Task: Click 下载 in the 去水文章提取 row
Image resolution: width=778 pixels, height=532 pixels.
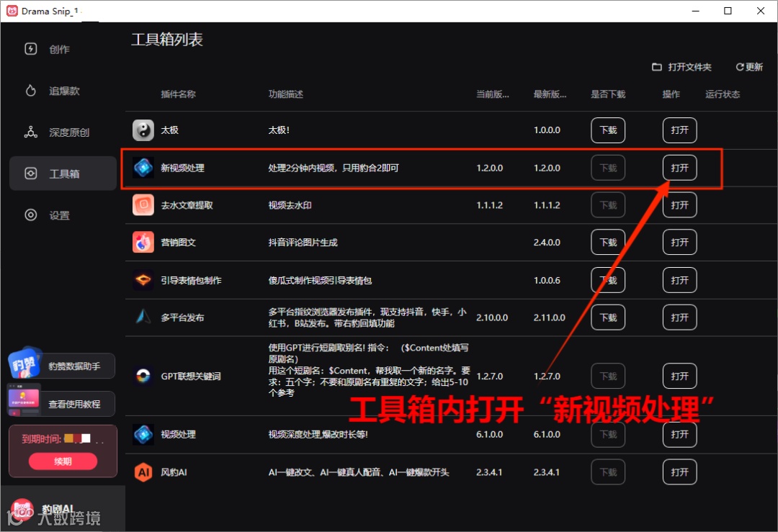Action: click(608, 204)
